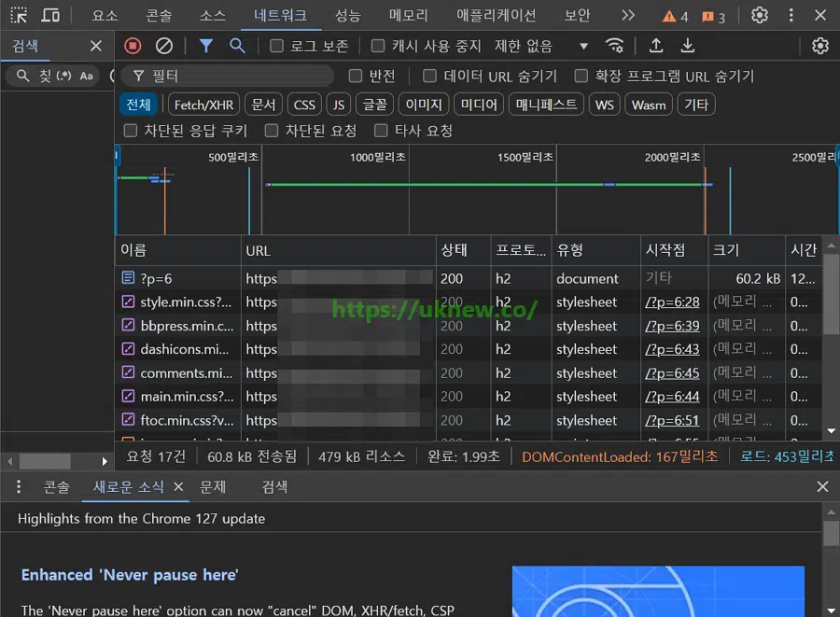
Task: Click the What's New article thumbnail image
Action: (x=658, y=591)
